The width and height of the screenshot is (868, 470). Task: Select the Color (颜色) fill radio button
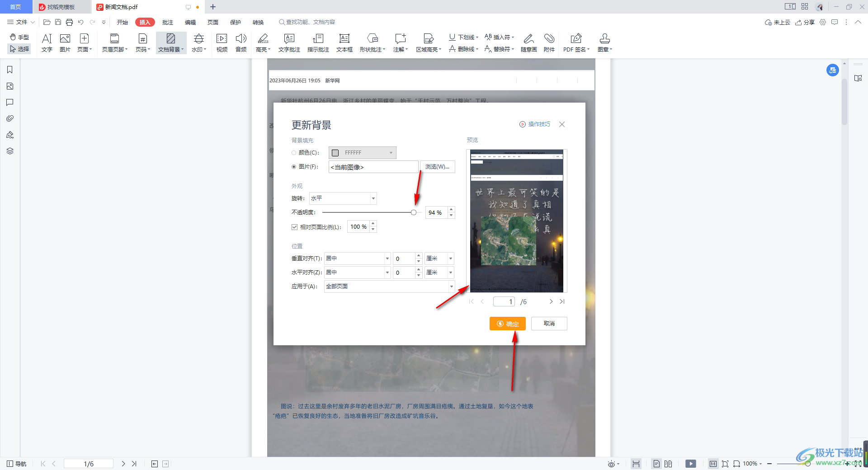tap(294, 153)
